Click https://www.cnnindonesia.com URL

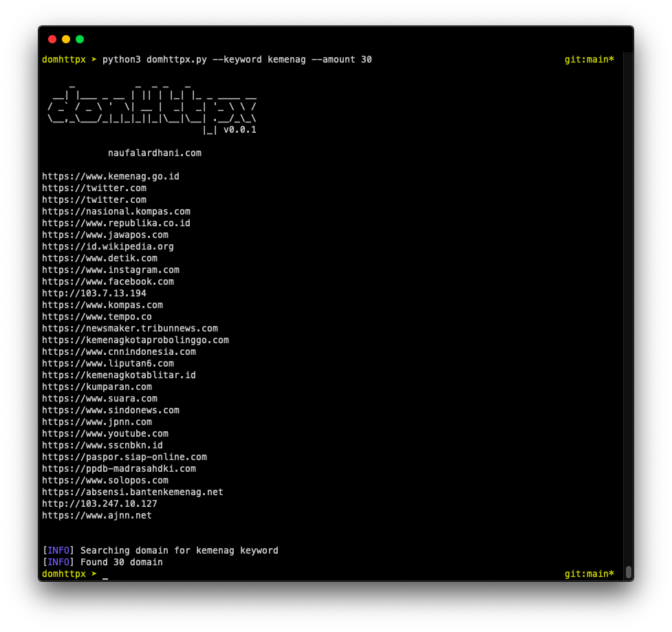(119, 352)
